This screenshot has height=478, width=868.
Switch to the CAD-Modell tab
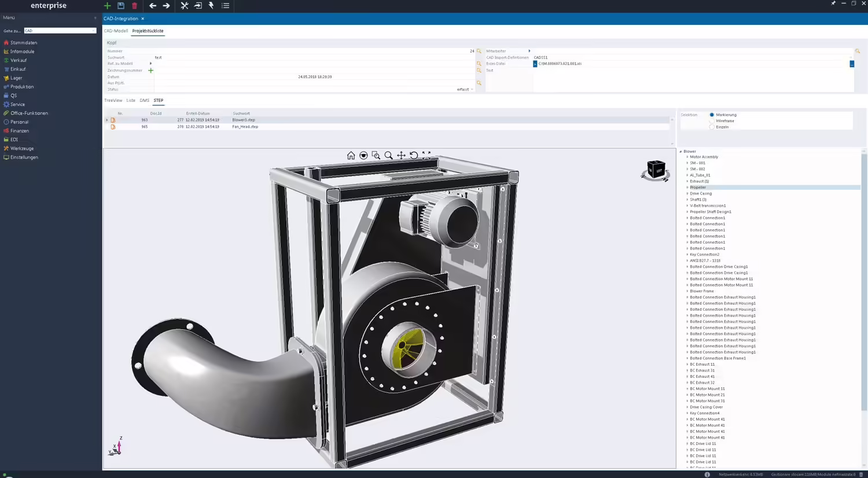tap(116, 31)
